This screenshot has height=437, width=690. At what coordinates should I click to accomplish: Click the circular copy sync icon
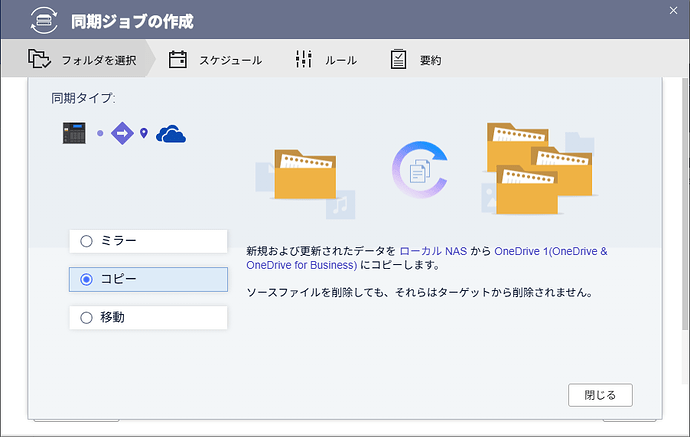point(420,167)
